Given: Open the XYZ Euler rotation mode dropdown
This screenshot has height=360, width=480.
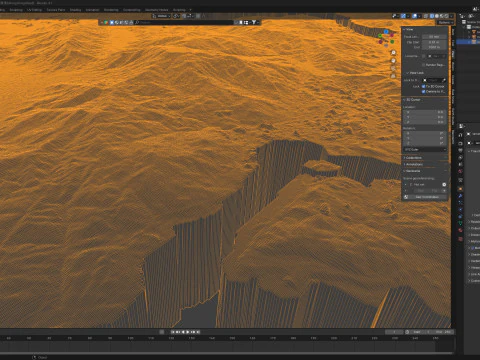Looking at the screenshot, I should tap(425, 150).
